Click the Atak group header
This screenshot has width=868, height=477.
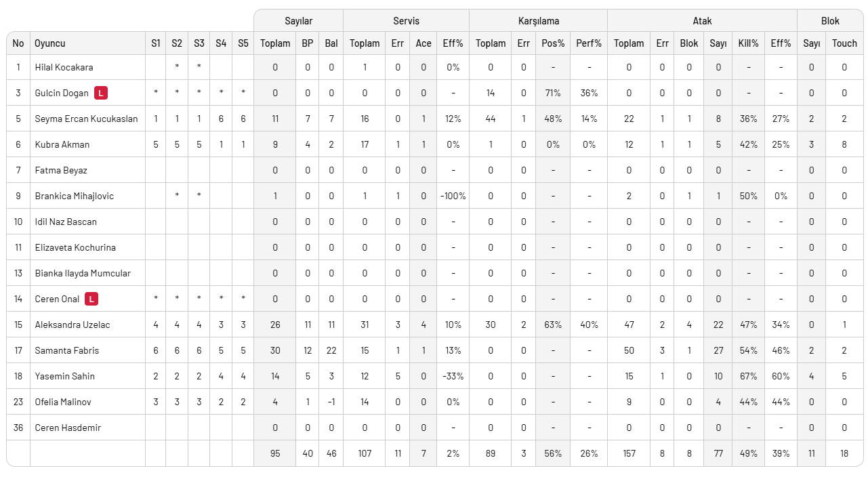702,21
